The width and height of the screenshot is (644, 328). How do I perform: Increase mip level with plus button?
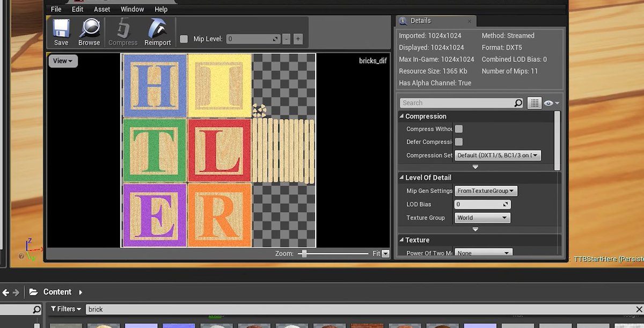pos(298,39)
